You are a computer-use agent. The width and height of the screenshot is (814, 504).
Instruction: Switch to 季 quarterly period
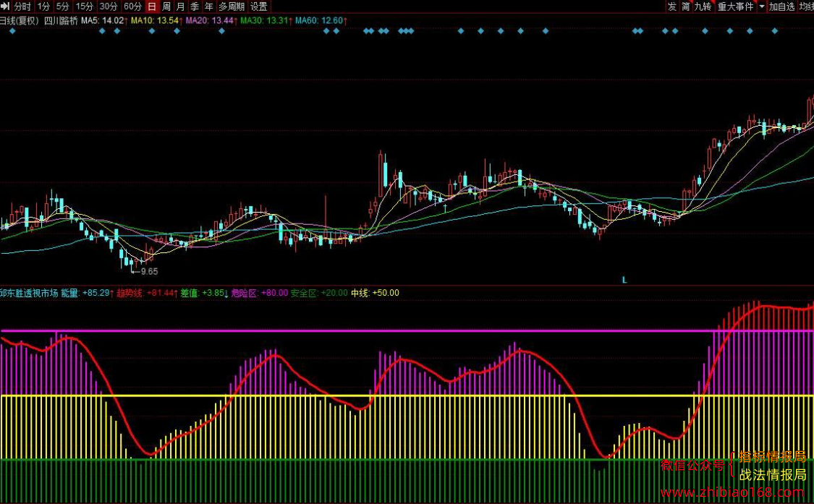click(195, 7)
